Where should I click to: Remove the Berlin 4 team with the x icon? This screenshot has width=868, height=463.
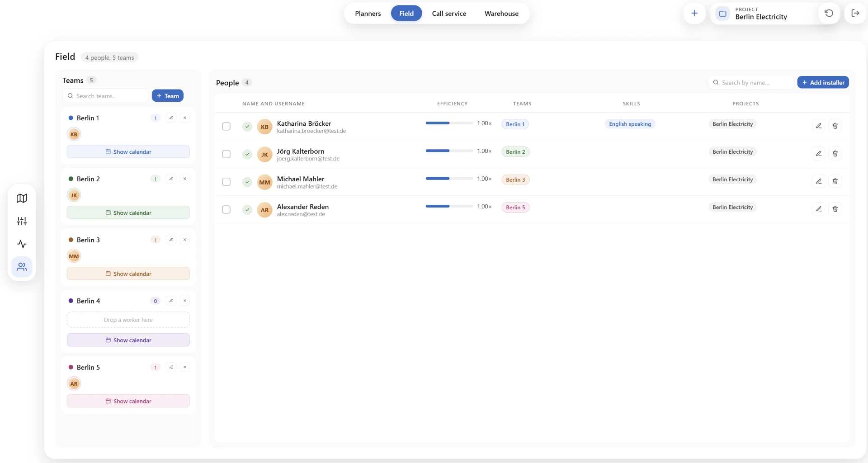pos(184,301)
